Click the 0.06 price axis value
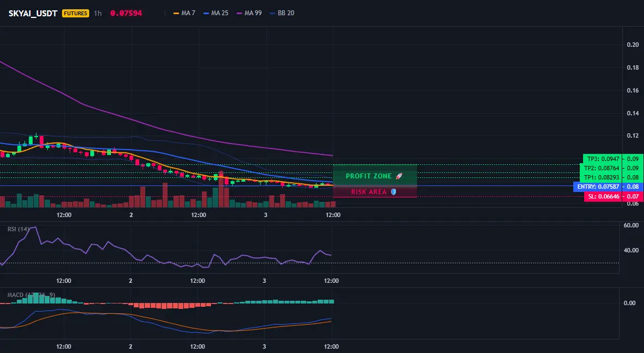 [x=633, y=204]
